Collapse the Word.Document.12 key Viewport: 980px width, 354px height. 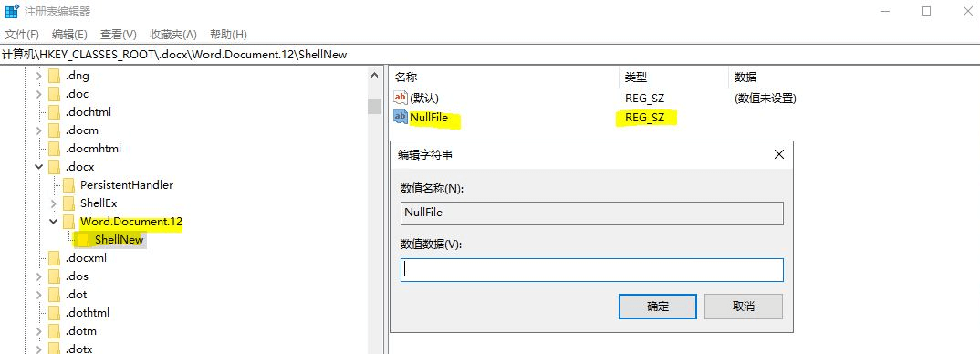click(x=54, y=222)
